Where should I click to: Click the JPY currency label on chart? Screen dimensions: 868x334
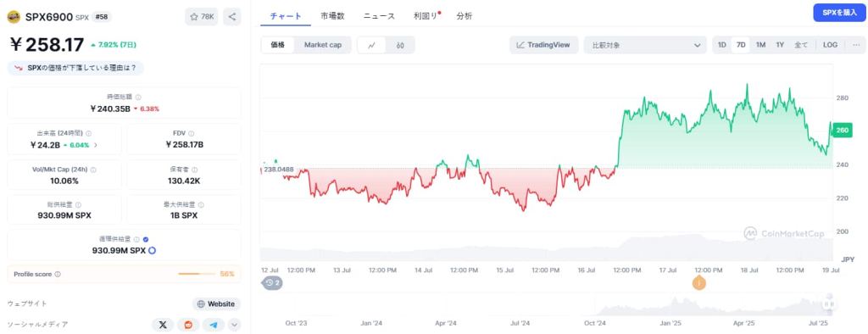(848, 259)
